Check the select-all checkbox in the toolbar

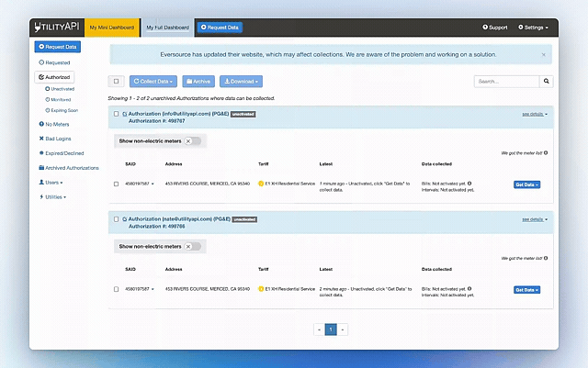[116, 82]
